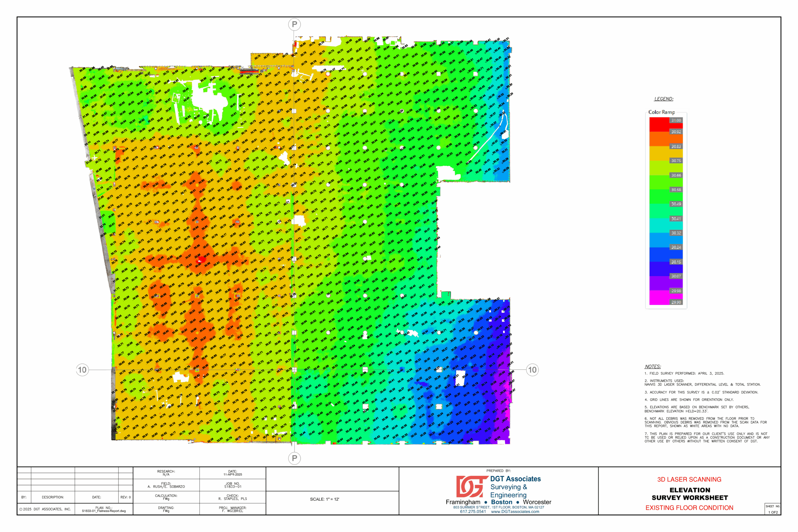Click the SHEET NO. 1 OF 2 box
Image resolution: width=798 pixels, height=532 pixels.
772,509
